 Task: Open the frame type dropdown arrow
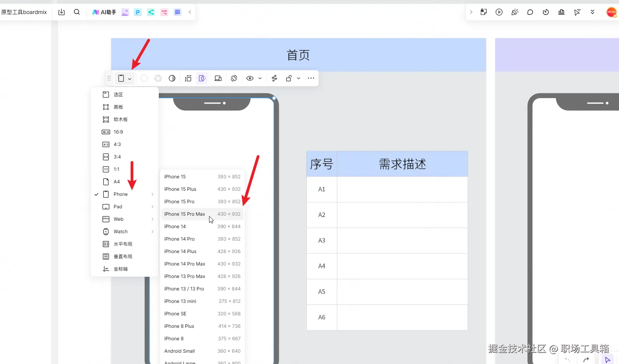click(130, 79)
